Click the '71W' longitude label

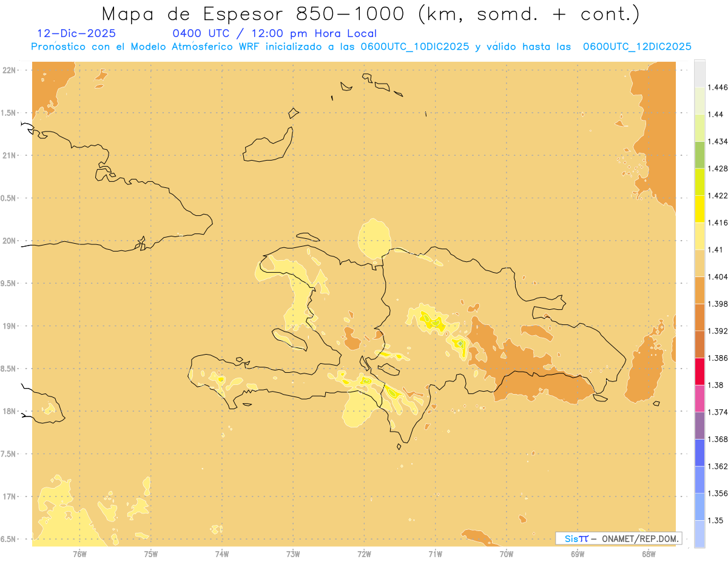[x=435, y=554]
